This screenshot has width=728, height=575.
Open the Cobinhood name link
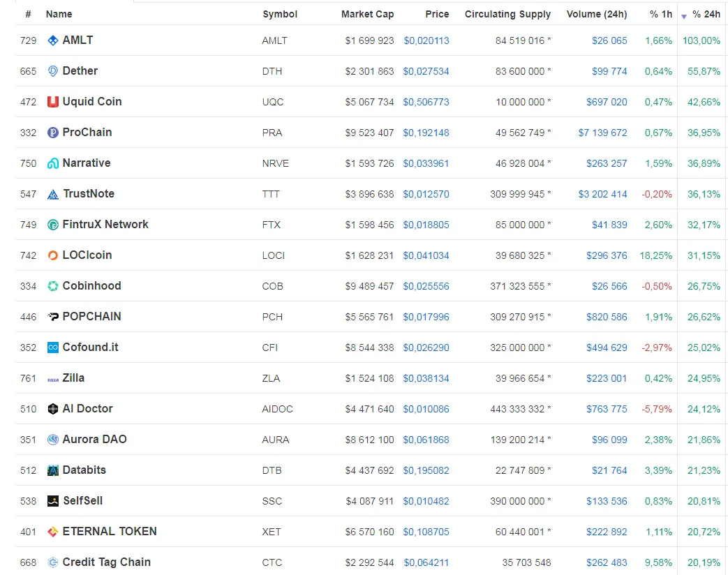click(x=92, y=286)
